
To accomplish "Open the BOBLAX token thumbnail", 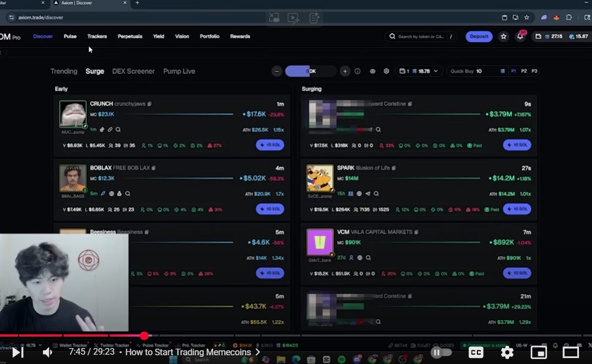I will 73,178.
